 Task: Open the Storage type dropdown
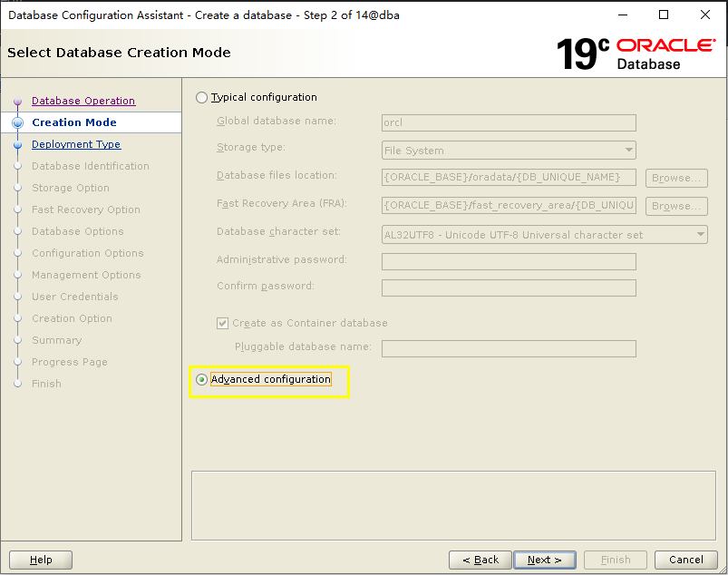click(x=509, y=151)
